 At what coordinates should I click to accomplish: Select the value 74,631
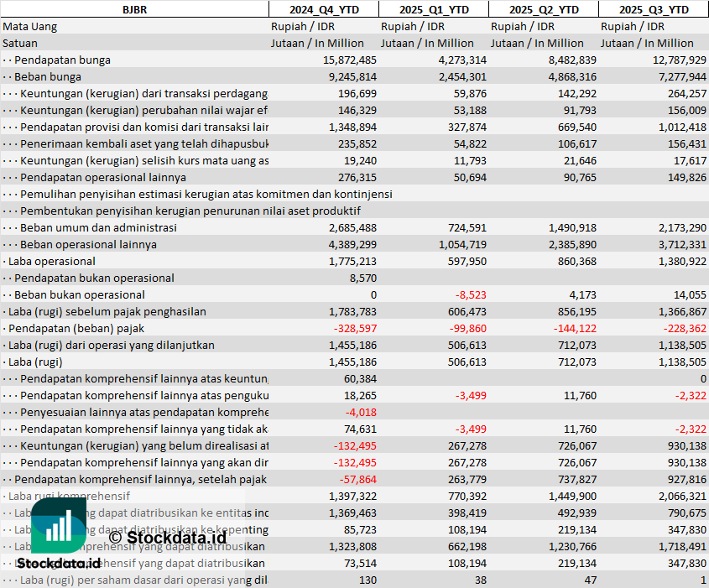(x=361, y=429)
